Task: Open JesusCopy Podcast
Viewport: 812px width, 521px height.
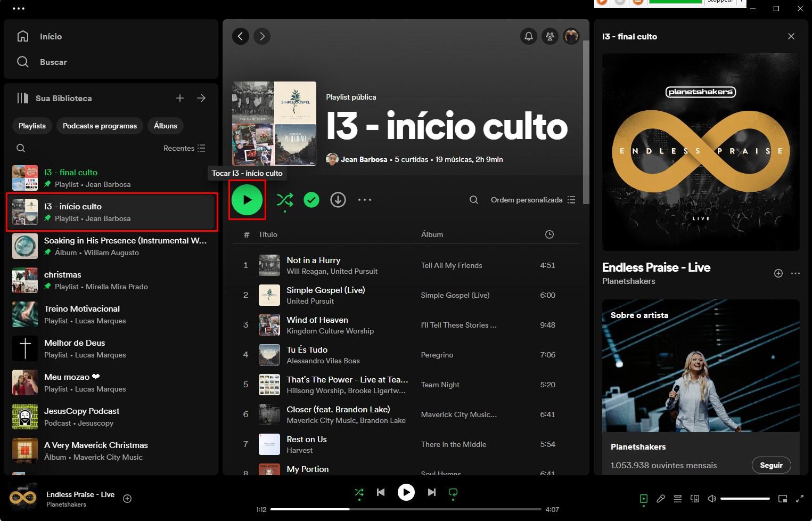Action: pyautogui.click(x=112, y=417)
